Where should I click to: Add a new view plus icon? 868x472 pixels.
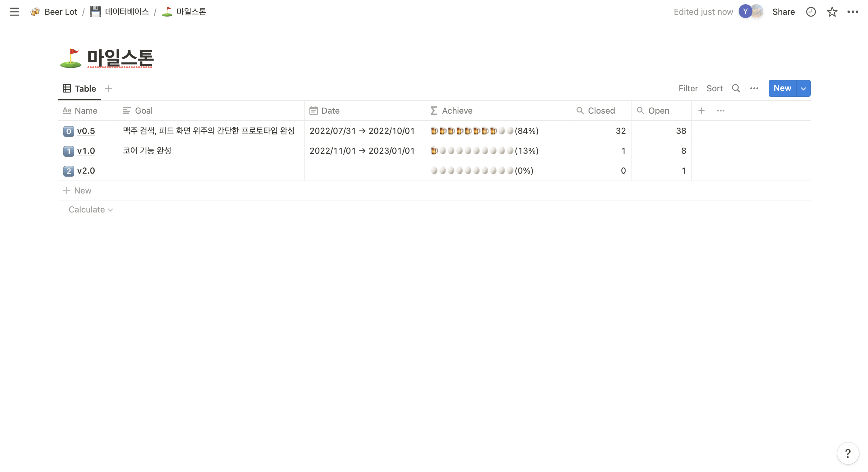pos(108,88)
